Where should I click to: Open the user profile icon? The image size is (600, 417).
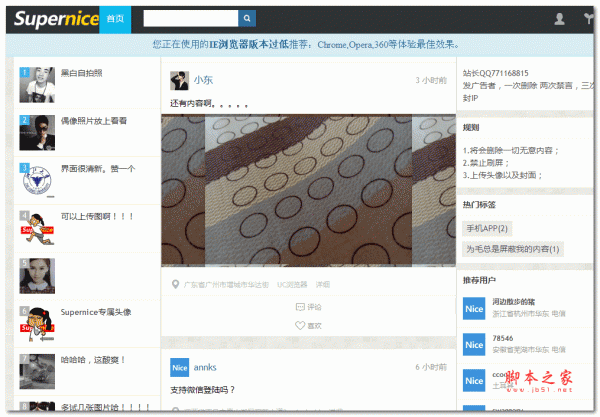click(559, 19)
